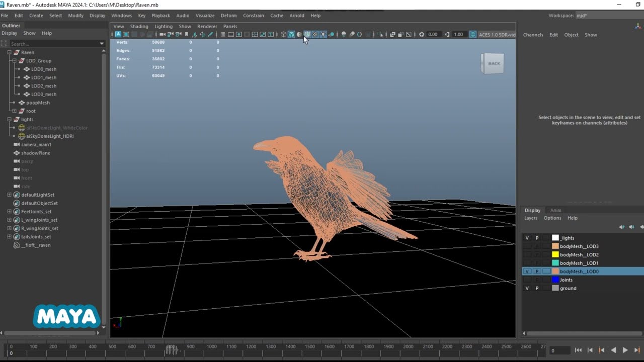The height and width of the screenshot is (362, 644).
Task: Open the Layers menu in layer editor
Action: (x=531, y=218)
